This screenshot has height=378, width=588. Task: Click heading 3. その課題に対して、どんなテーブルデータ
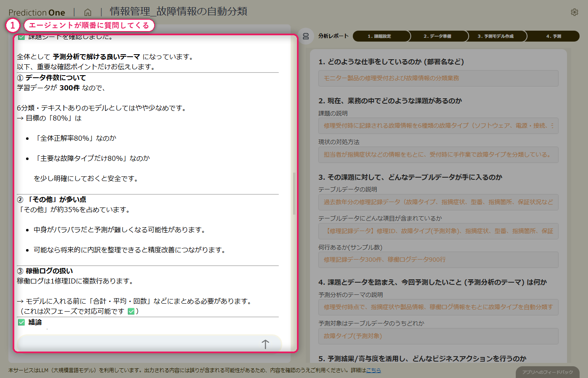[410, 177]
